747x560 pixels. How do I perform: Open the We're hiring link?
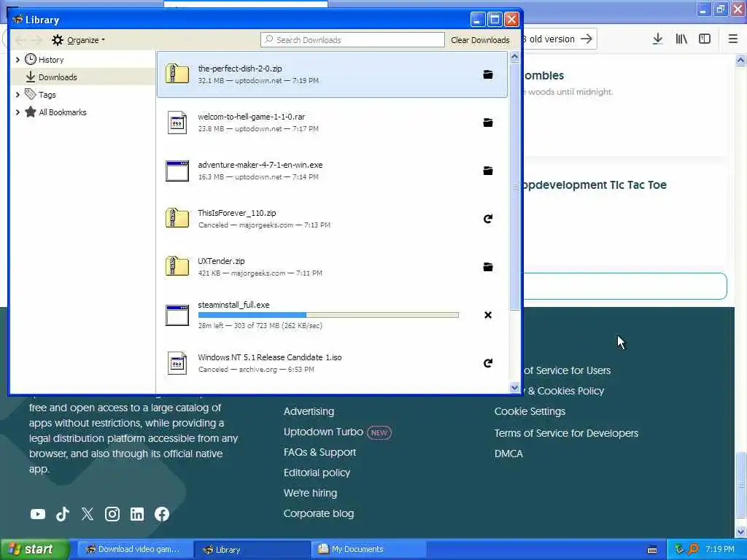pos(310,494)
